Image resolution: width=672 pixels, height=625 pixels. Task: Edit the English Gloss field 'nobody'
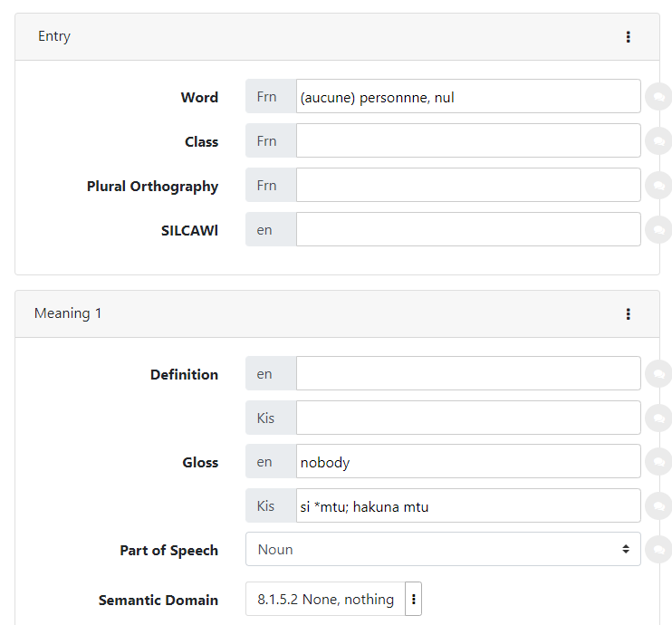click(x=467, y=461)
